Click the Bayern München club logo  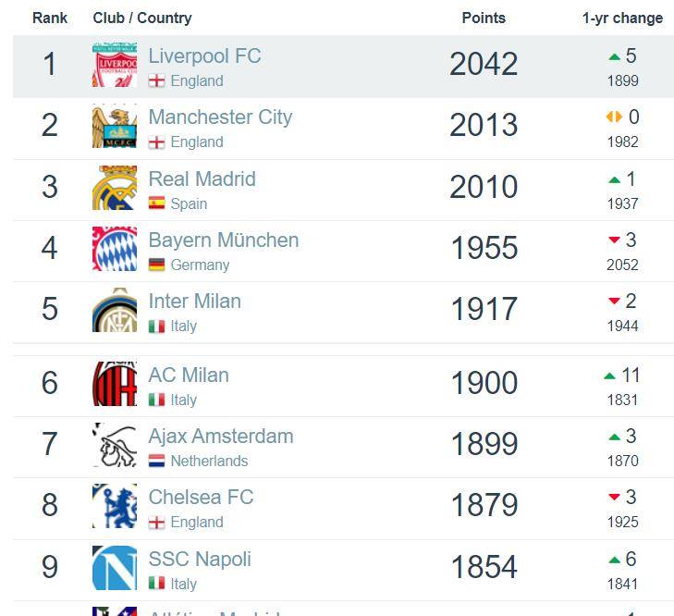pos(115,249)
